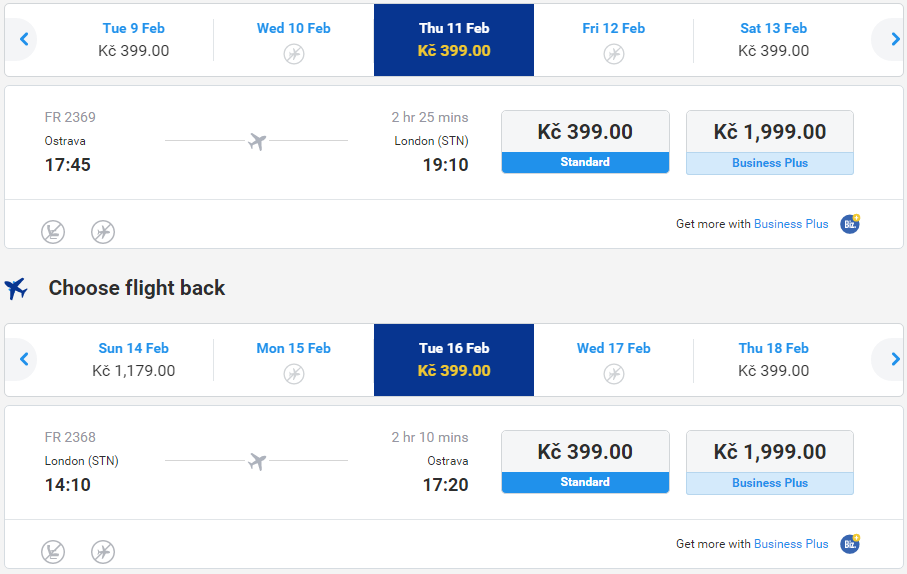The height and width of the screenshot is (574, 907).
Task: Click the Biz badge icon on return flight
Action: click(850, 543)
